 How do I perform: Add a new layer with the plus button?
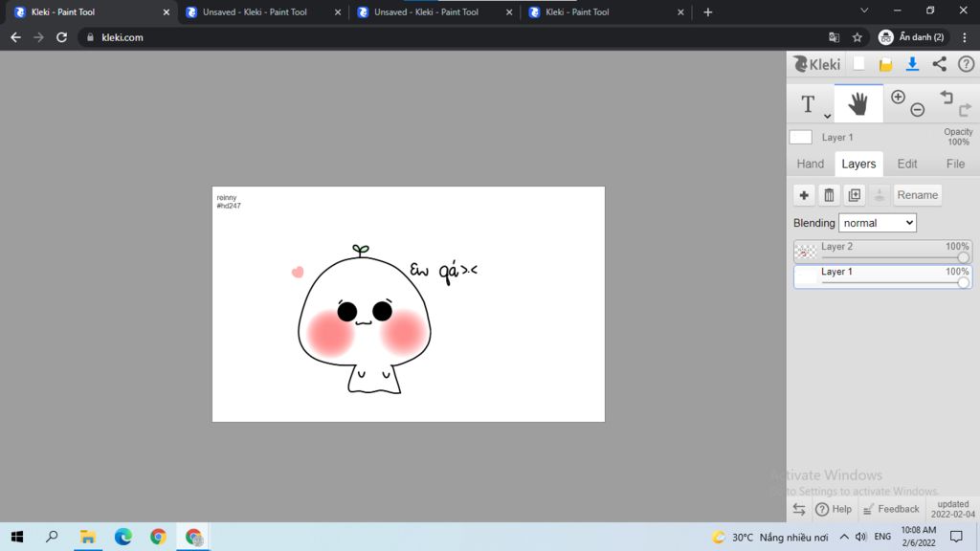click(804, 195)
